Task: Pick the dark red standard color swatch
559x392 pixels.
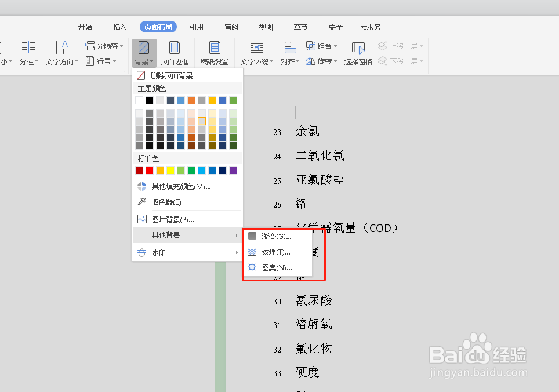Action: tap(139, 170)
